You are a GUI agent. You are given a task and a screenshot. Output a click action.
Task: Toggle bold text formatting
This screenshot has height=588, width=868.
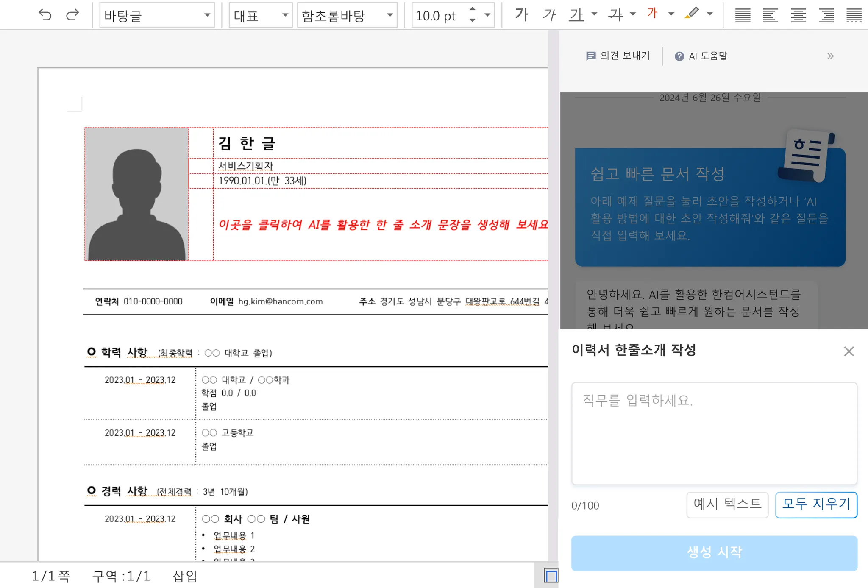tap(522, 15)
